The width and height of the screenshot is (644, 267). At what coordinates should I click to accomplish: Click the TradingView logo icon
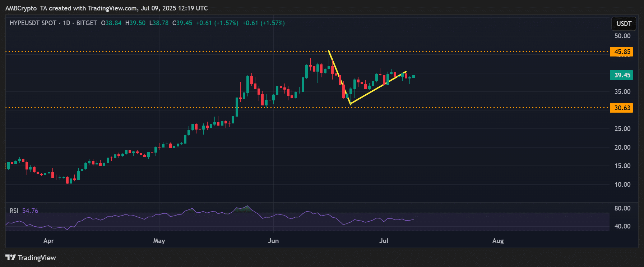pyautogui.click(x=10, y=257)
